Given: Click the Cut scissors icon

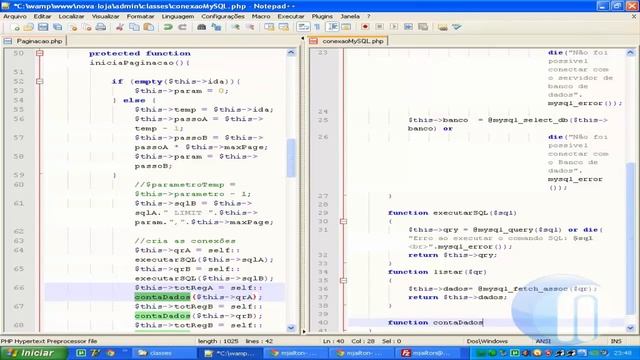Looking at the screenshot, I should pos(120,27).
